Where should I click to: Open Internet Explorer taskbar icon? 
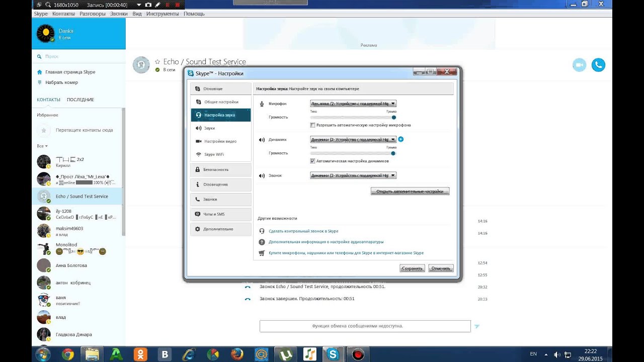click(x=189, y=354)
